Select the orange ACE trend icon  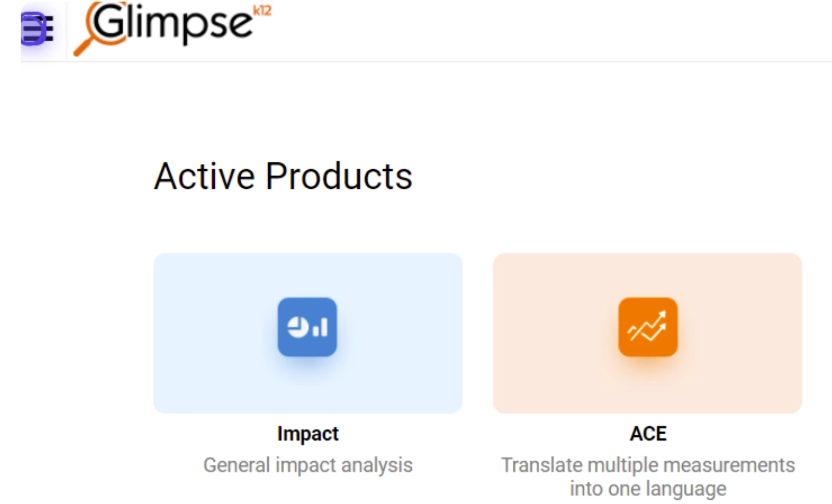648,327
